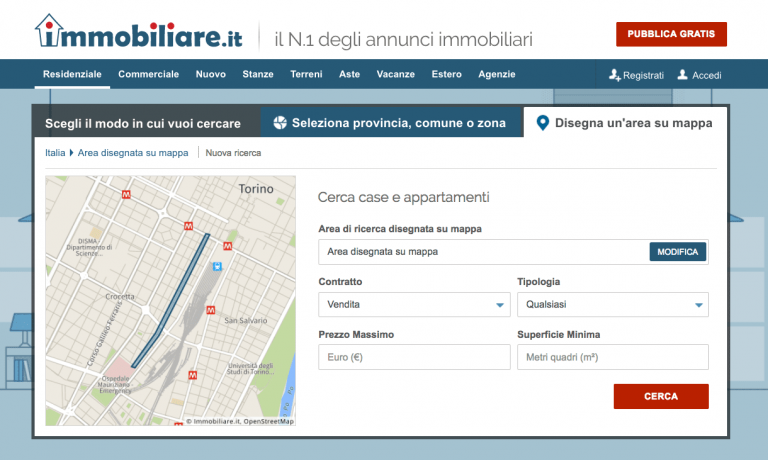The height and width of the screenshot is (460, 768).
Task: Click the metro M marker just left of the drawn blue strip's top end
Action: (x=189, y=226)
